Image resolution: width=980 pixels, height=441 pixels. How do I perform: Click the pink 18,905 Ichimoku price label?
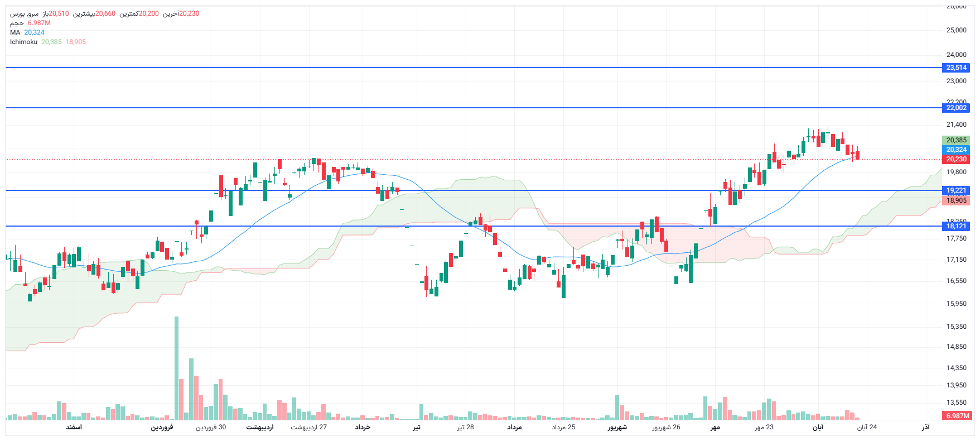[956, 200]
